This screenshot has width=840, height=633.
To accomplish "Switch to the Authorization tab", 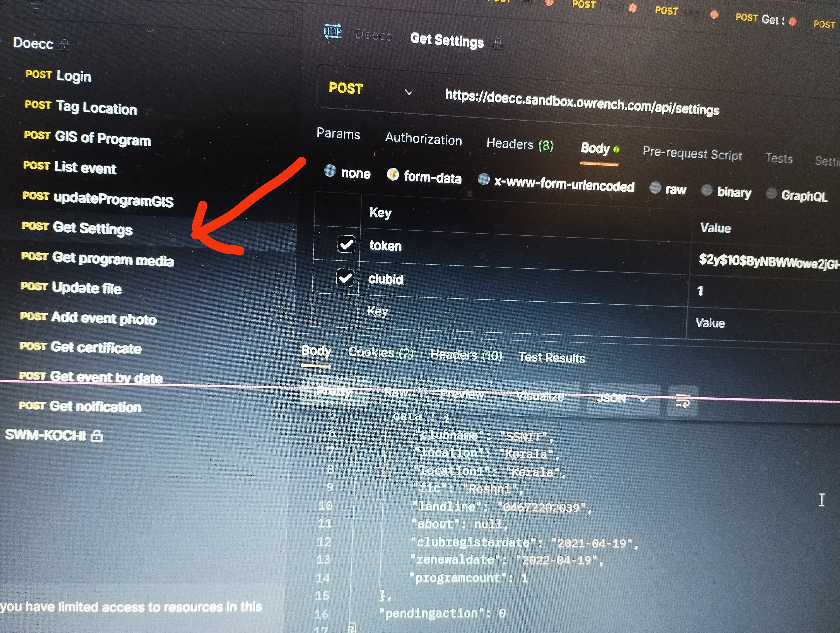I will 423,139.
